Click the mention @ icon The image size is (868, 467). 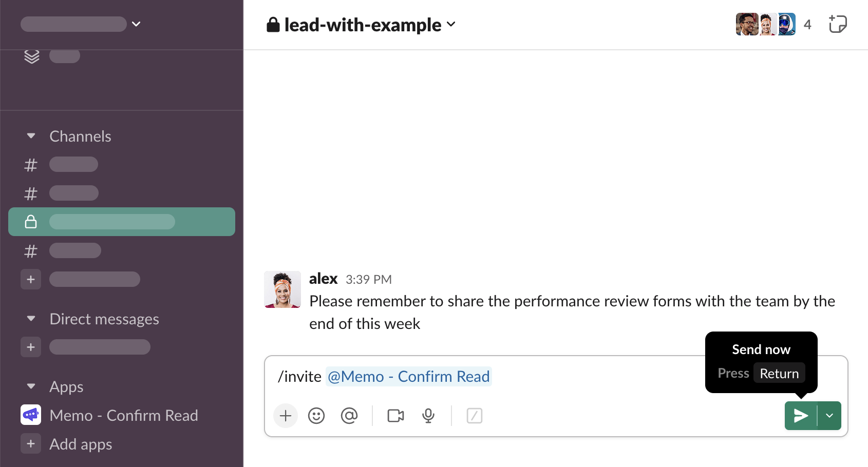(349, 416)
